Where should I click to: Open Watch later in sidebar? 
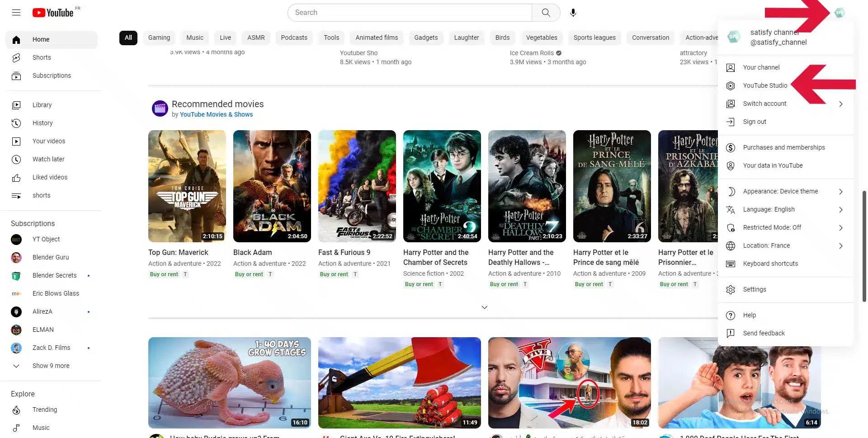click(x=48, y=159)
